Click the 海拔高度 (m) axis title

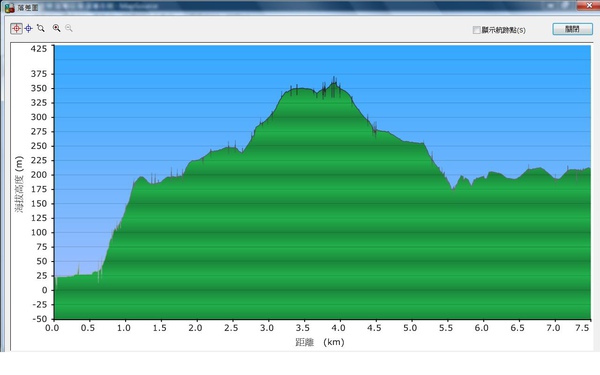pyautogui.click(x=19, y=184)
